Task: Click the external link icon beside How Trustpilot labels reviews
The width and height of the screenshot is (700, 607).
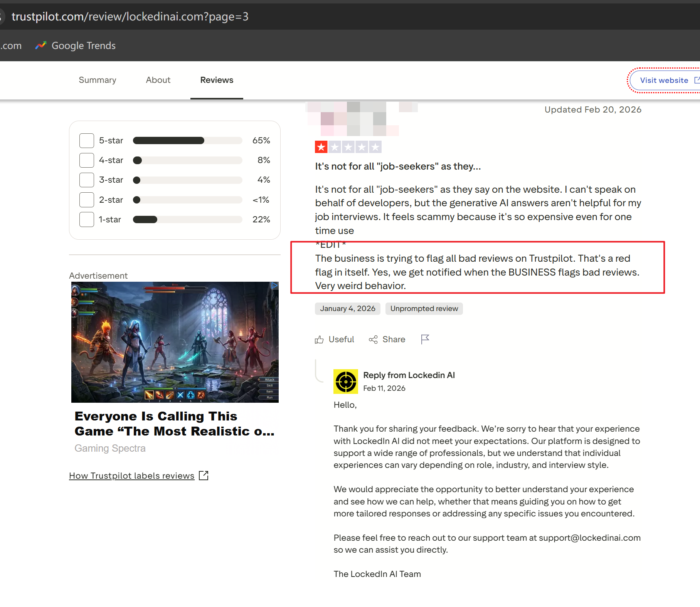Action: point(204,476)
